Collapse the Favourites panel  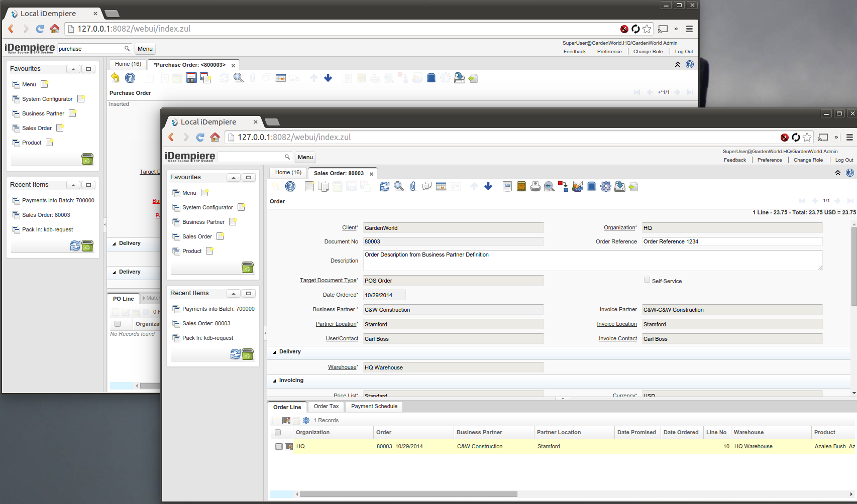pos(233,177)
